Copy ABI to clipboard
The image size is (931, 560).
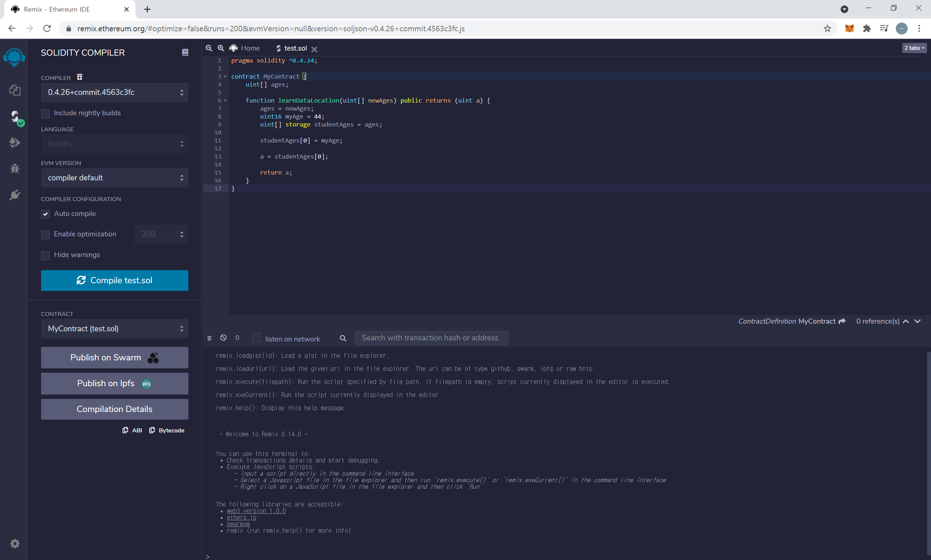click(132, 430)
